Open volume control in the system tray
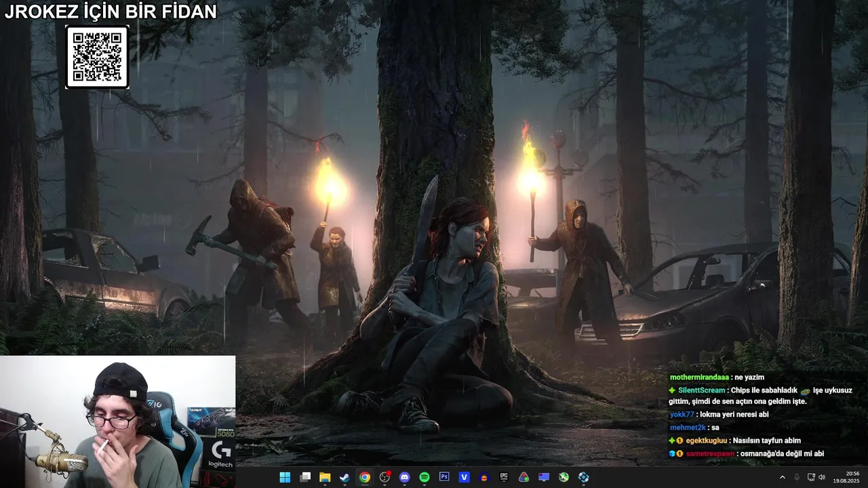 822,477
